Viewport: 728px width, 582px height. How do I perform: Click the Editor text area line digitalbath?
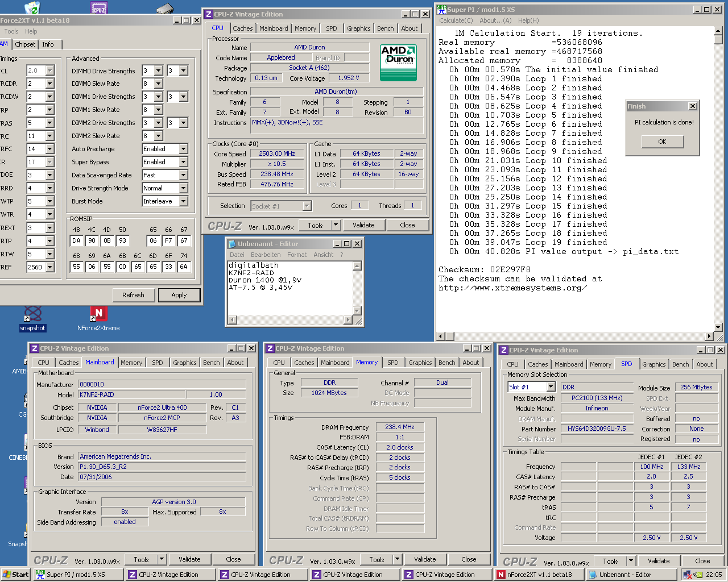[254, 265]
